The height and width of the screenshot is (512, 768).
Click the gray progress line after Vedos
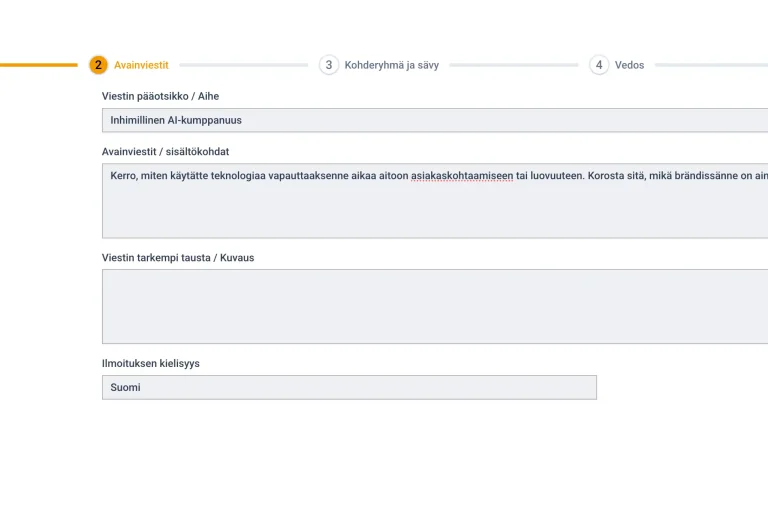pyautogui.click(x=710, y=65)
